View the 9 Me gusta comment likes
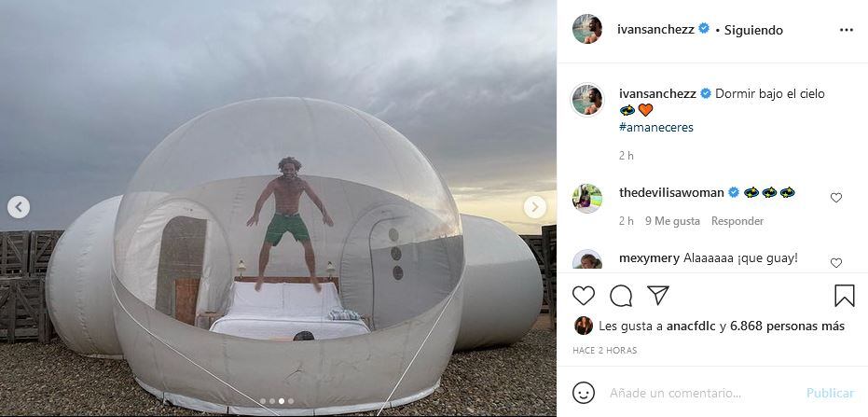 click(672, 221)
